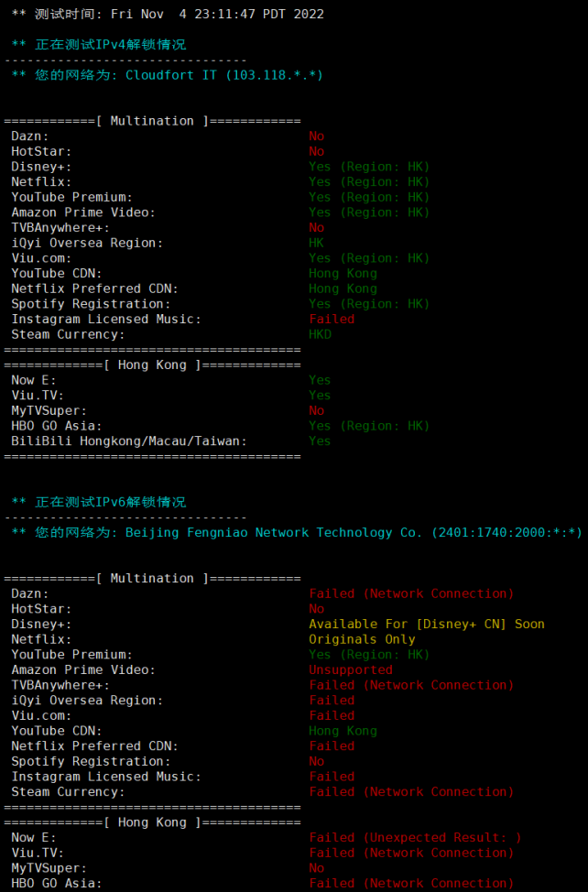Screen dimensions: 588x892
Task: Select the test time line 'Fri Nov 4 23:11:47 PDT 2022'
Action: [x=217, y=14]
